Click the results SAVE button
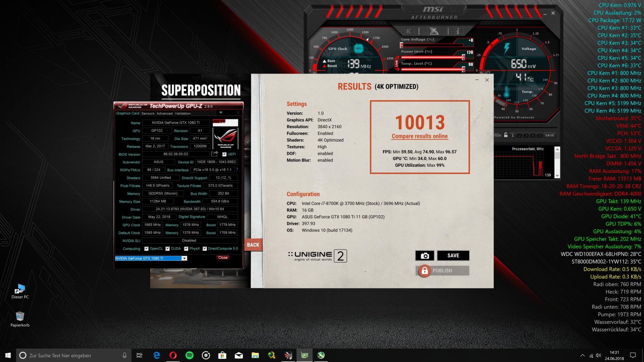Image resolution: width=644 pixels, height=362 pixels. 453,255
